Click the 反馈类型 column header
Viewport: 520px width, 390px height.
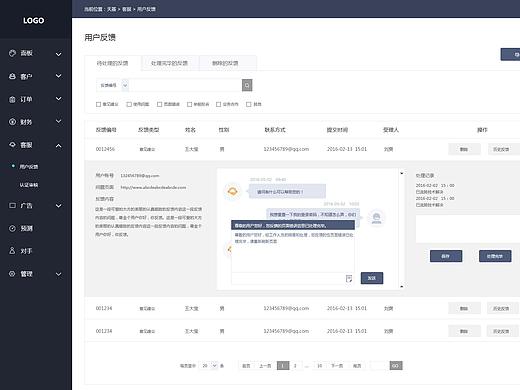(149, 130)
